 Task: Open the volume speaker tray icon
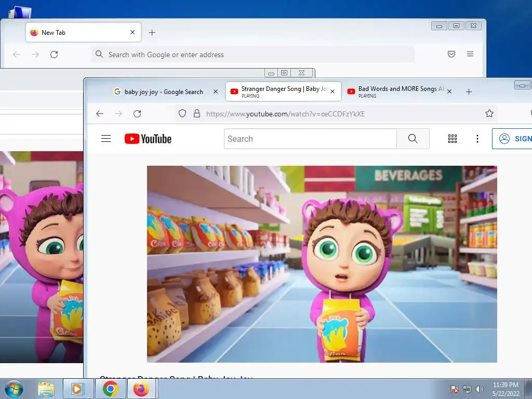480,389
